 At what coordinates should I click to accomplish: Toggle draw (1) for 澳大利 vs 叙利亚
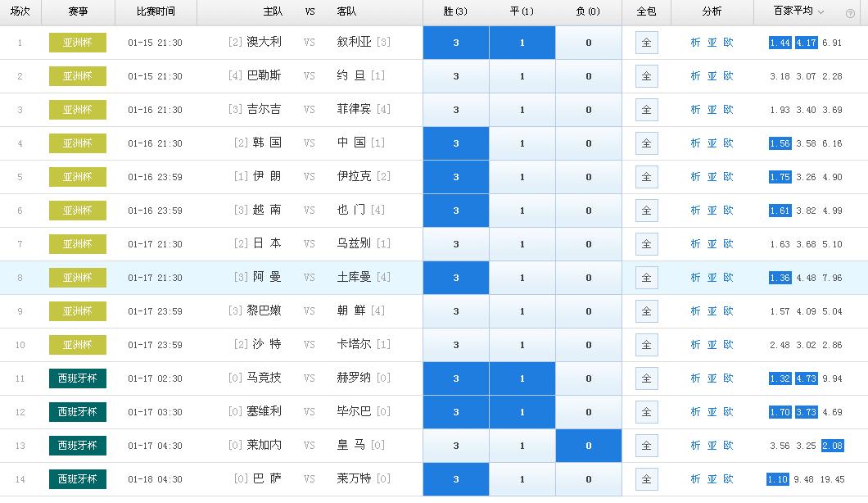(x=522, y=43)
